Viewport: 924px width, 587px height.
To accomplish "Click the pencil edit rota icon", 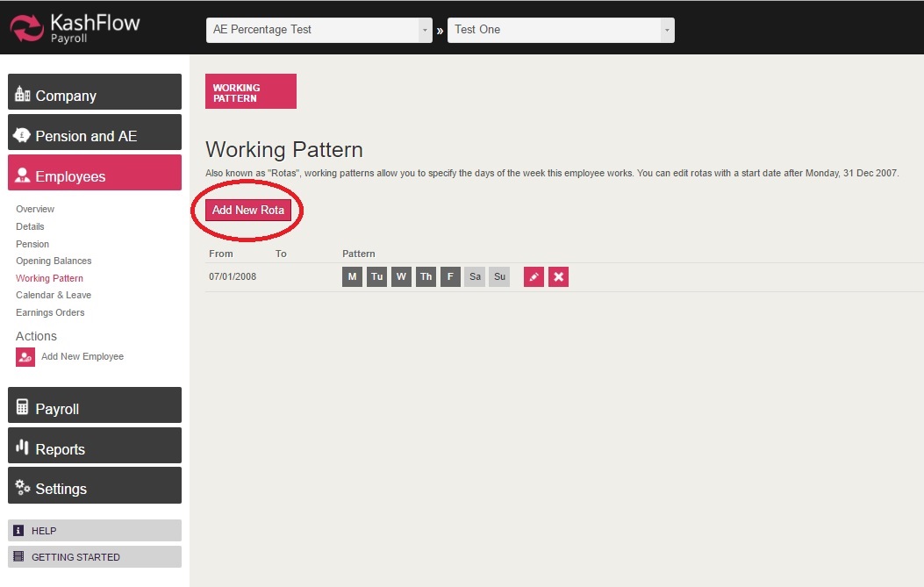I will (534, 277).
